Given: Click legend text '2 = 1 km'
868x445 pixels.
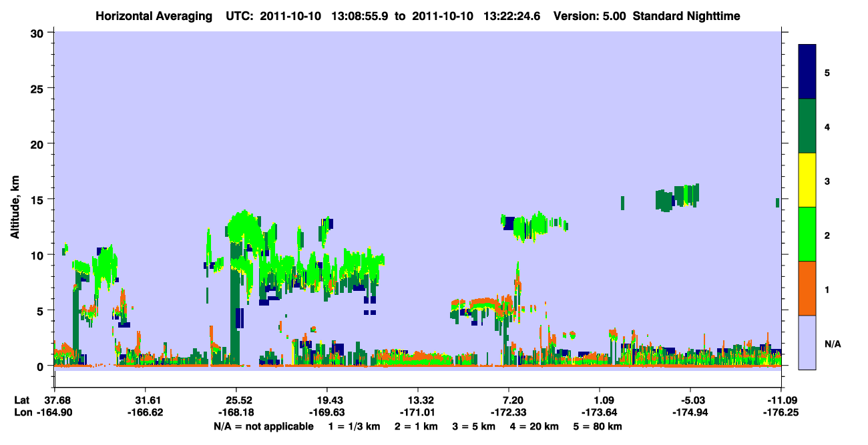Looking at the screenshot, I should pos(417,426).
